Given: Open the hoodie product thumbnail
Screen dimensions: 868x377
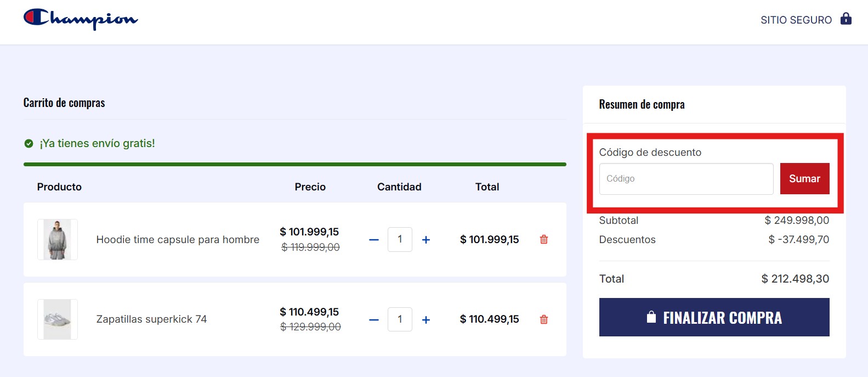Looking at the screenshot, I should coord(58,239).
